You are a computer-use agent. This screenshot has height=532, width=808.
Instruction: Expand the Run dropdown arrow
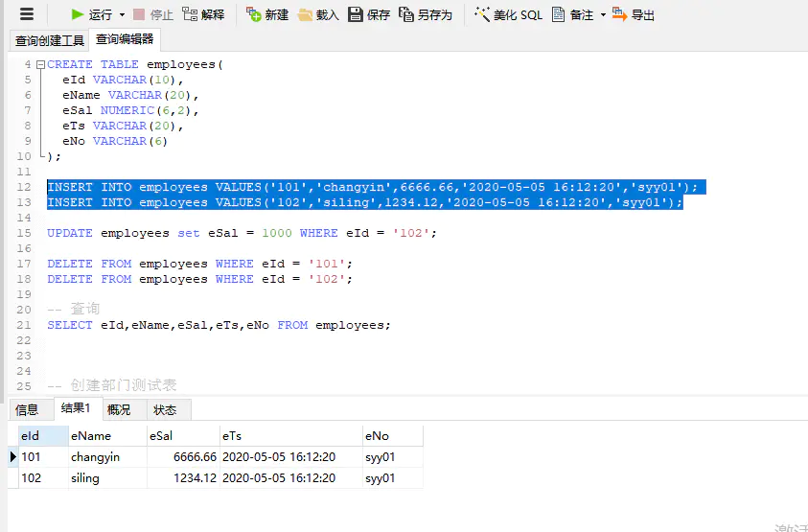click(x=122, y=15)
